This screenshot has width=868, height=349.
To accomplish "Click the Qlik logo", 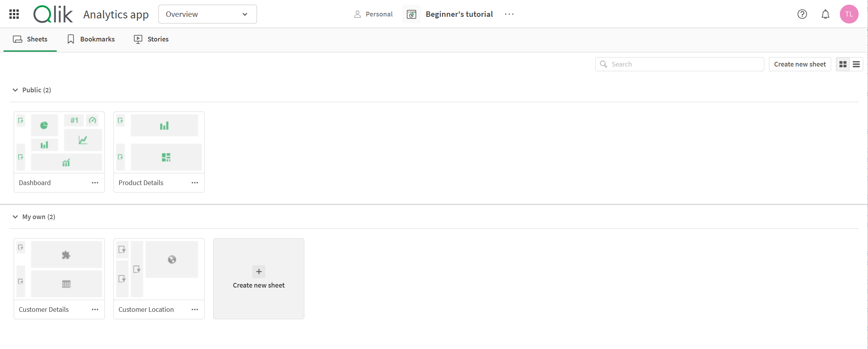I will [53, 14].
